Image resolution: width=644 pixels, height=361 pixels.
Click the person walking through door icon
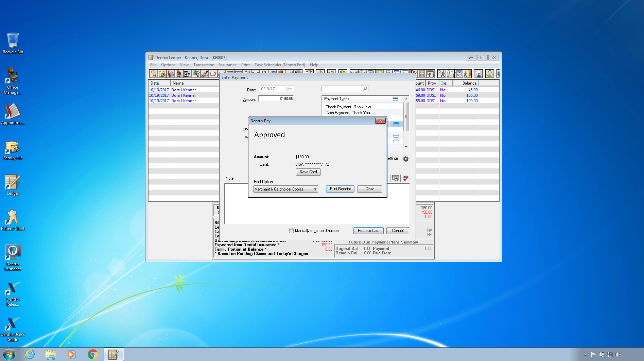[467, 74]
